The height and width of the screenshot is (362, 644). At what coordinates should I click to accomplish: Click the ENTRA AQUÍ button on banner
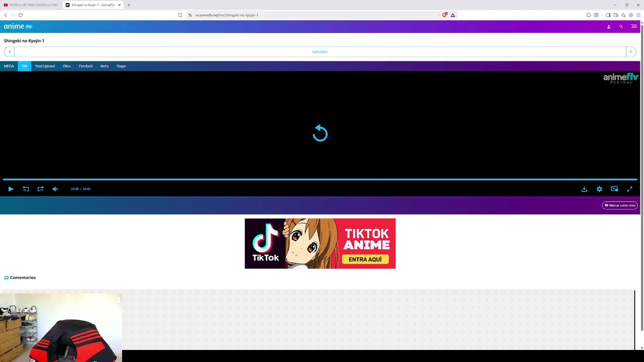[365, 259]
